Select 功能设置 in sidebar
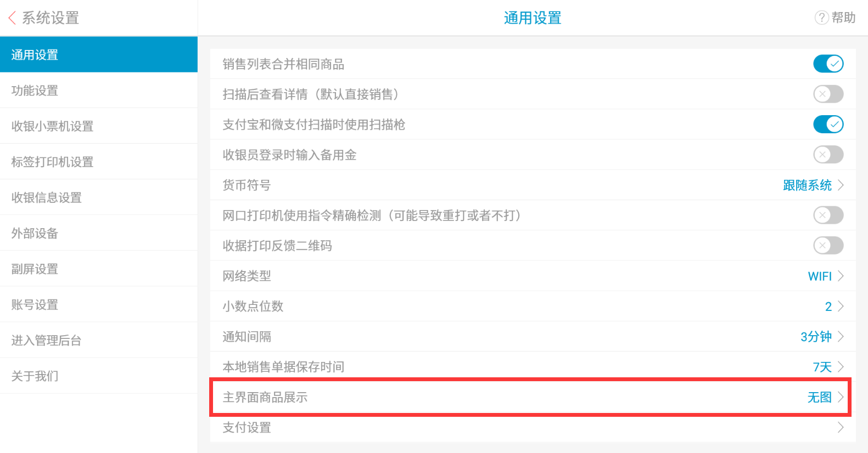The width and height of the screenshot is (868, 453). click(x=99, y=90)
